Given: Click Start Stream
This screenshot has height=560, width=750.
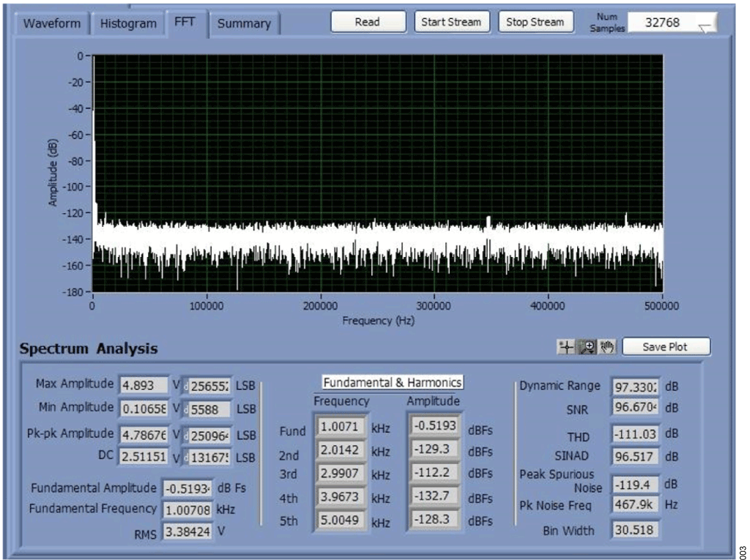Looking at the screenshot, I should click(x=451, y=22).
